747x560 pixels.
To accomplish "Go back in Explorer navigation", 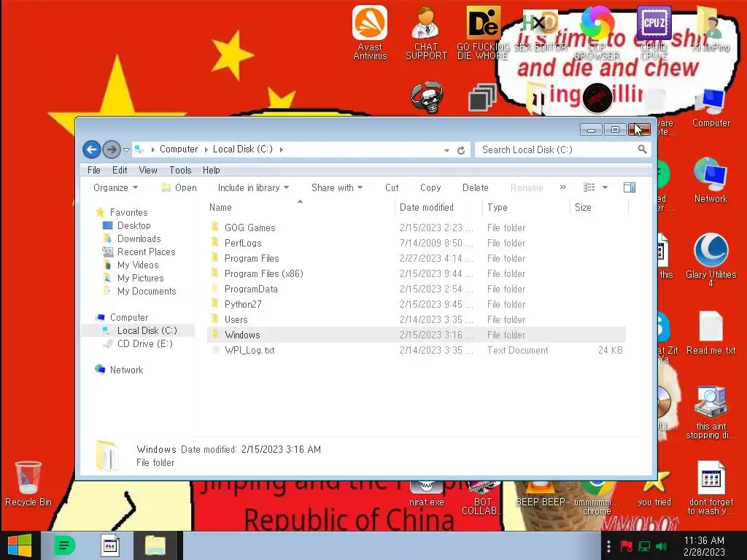I will coord(92,149).
